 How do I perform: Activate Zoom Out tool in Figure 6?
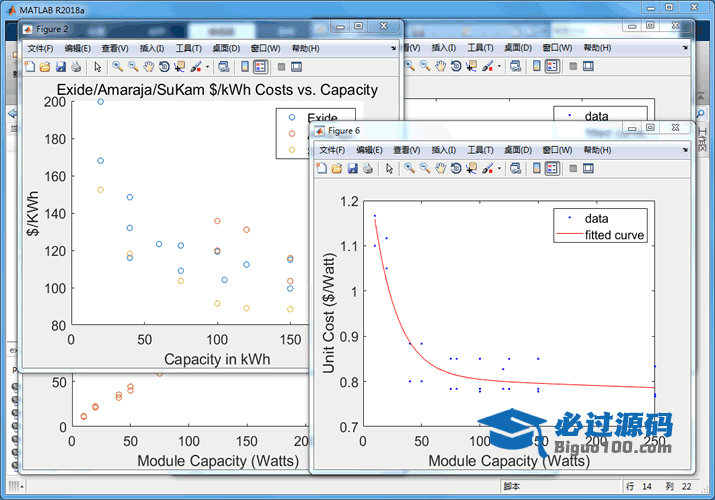[425, 169]
